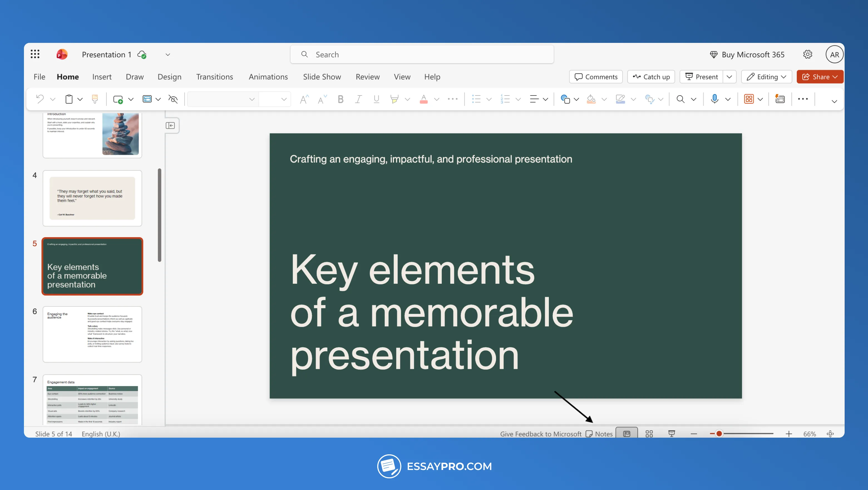
Task: Toggle underline formatting
Action: (376, 99)
